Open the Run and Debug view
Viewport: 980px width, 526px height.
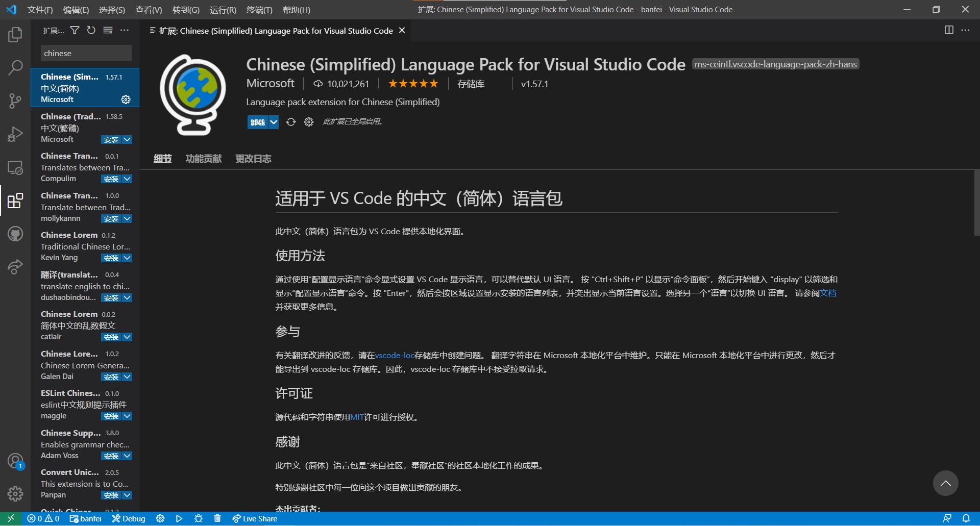click(15, 134)
